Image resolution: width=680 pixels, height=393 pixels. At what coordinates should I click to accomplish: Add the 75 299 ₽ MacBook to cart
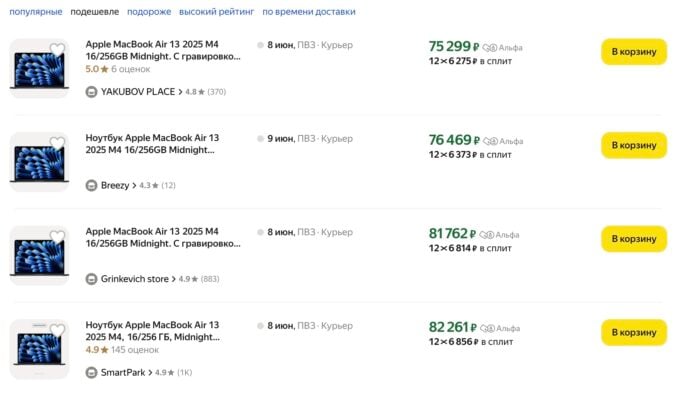click(634, 52)
